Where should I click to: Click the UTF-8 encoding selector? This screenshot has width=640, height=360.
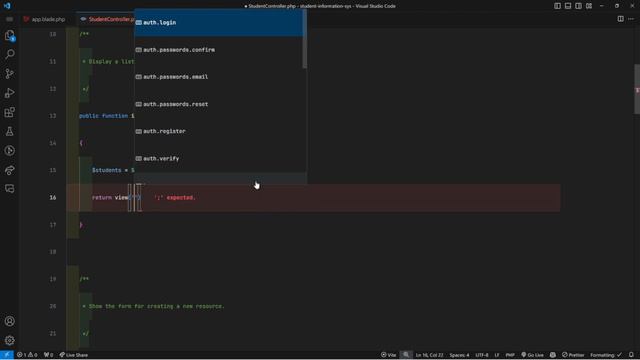(x=482, y=355)
